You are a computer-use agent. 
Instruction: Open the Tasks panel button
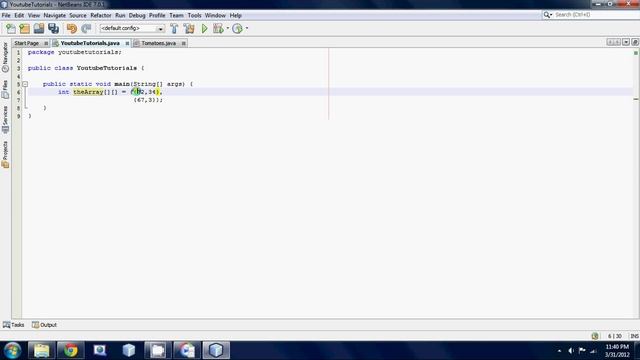click(x=13, y=325)
